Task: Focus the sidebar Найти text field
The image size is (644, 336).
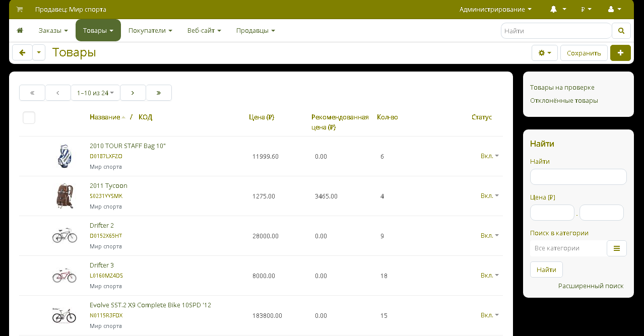Action: pyautogui.click(x=578, y=177)
